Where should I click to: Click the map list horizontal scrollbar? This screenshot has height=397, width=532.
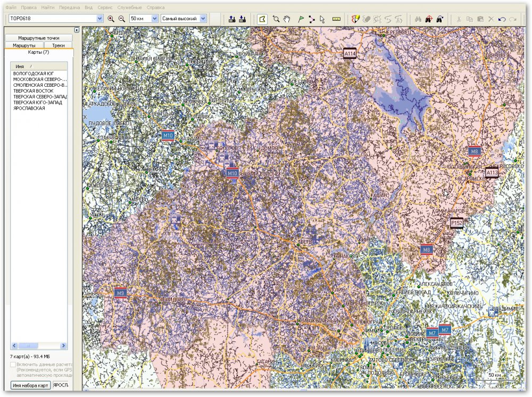[x=32, y=345]
